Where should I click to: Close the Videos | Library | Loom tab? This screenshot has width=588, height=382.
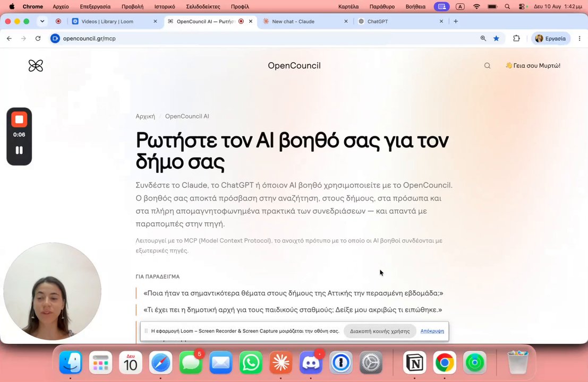155,21
